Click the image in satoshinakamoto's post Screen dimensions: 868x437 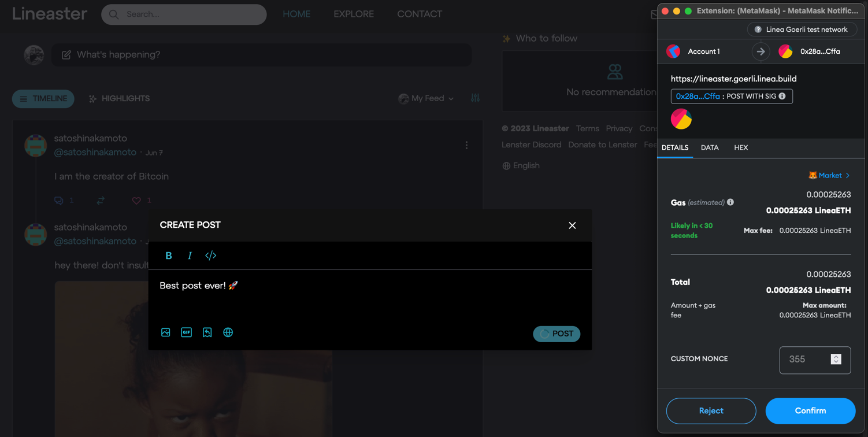[193, 358]
